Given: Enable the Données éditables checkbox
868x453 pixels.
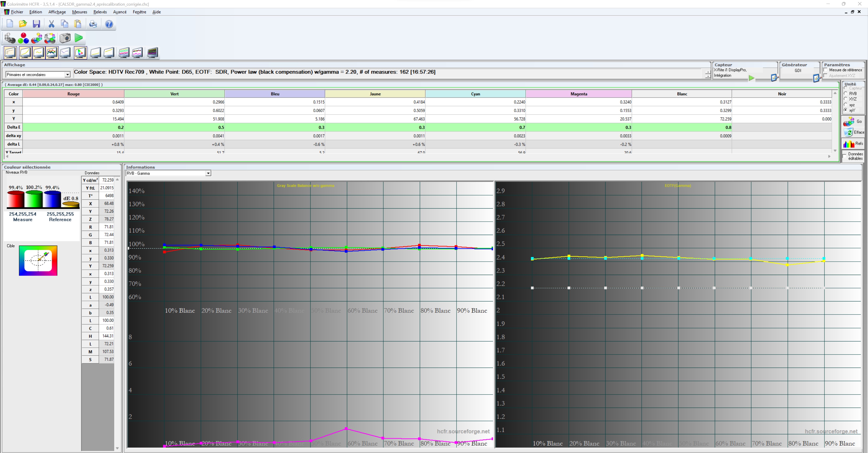Looking at the screenshot, I should [844, 156].
